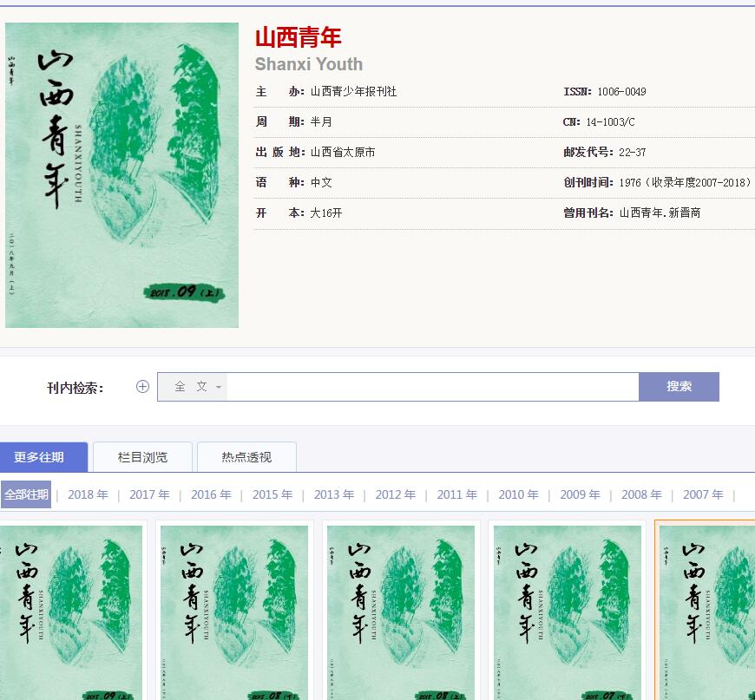Click the publication place 山西省太原市
This screenshot has height=700, width=755.
tap(343, 152)
